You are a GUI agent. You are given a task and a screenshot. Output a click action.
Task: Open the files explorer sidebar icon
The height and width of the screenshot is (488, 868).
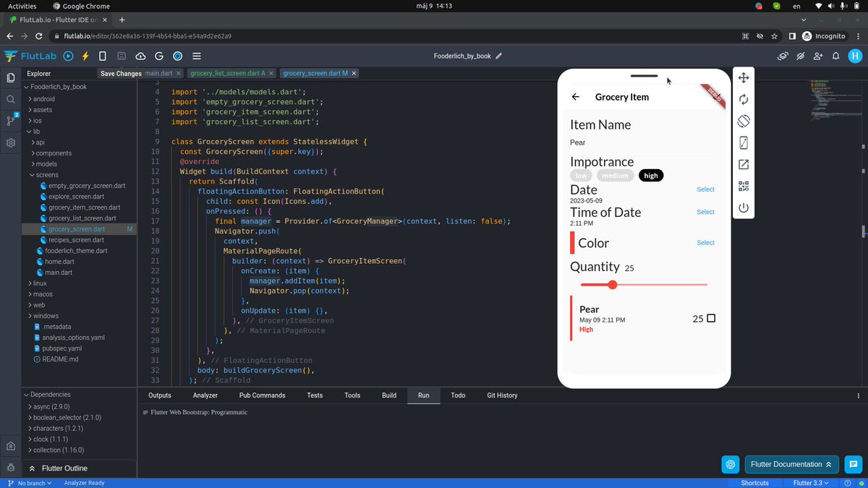(x=11, y=77)
